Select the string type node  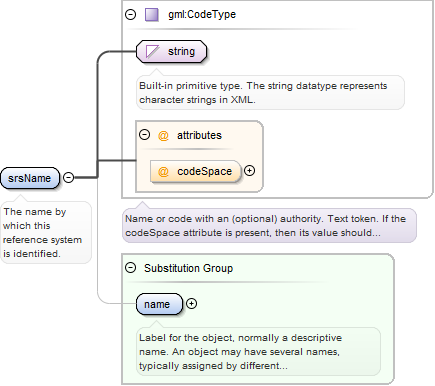pyautogui.click(x=171, y=51)
